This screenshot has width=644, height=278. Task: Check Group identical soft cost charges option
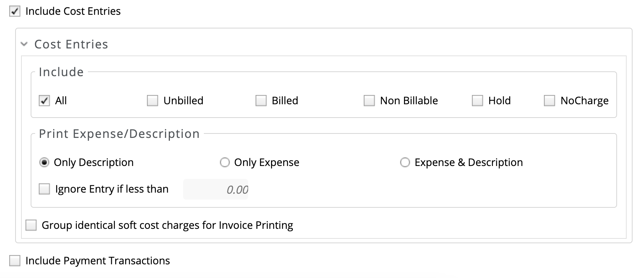tap(31, 225)
